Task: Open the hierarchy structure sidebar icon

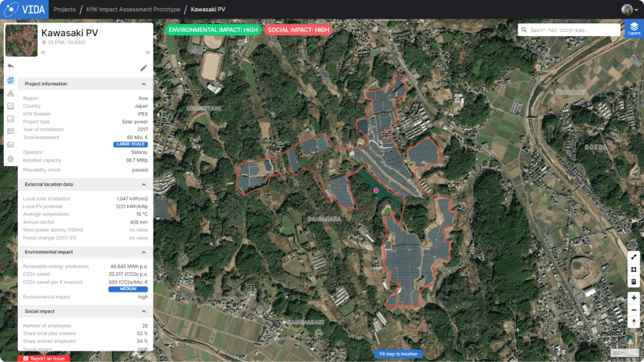Action: pos(10,93)
